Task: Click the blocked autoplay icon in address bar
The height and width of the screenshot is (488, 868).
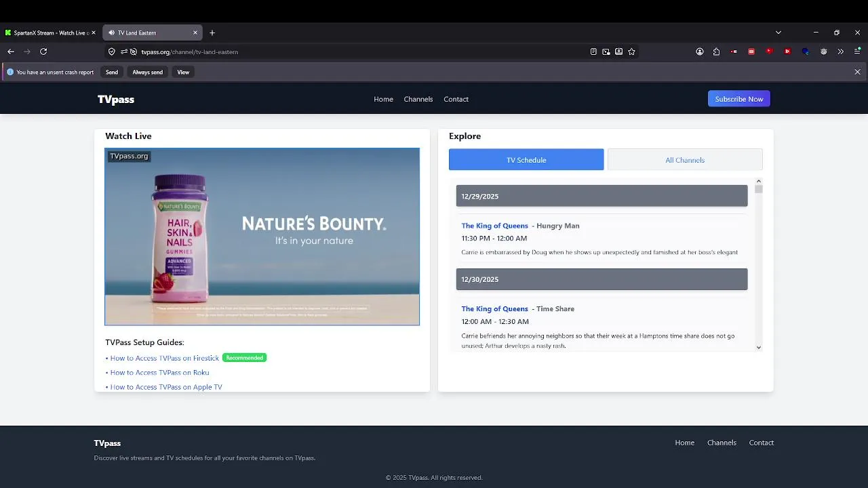Action: click(134, 52)
